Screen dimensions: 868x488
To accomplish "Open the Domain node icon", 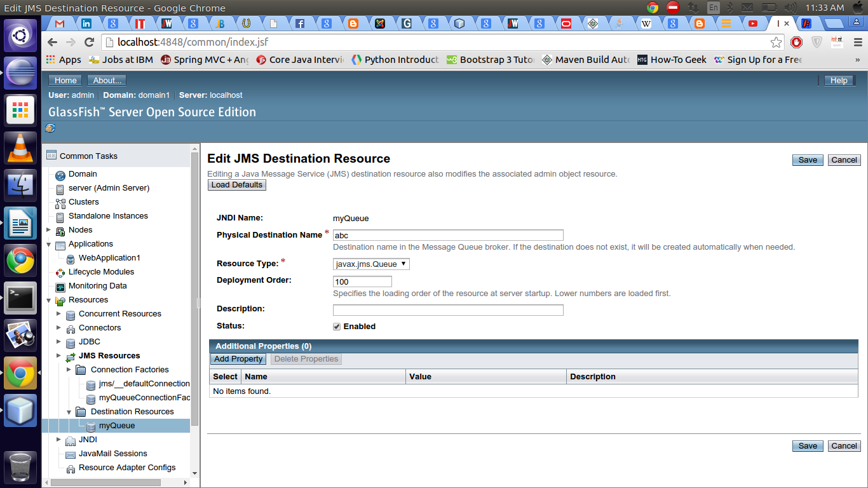I will pyautogui.click(x=60, y=175).
